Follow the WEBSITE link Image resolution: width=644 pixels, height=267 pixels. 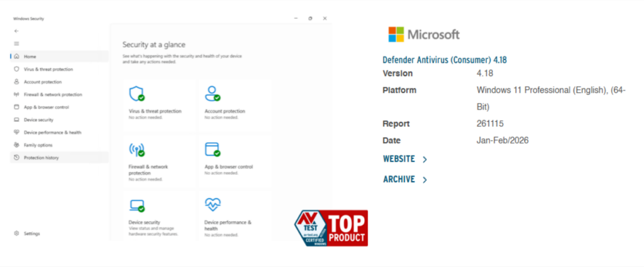(x=399, y=159)
